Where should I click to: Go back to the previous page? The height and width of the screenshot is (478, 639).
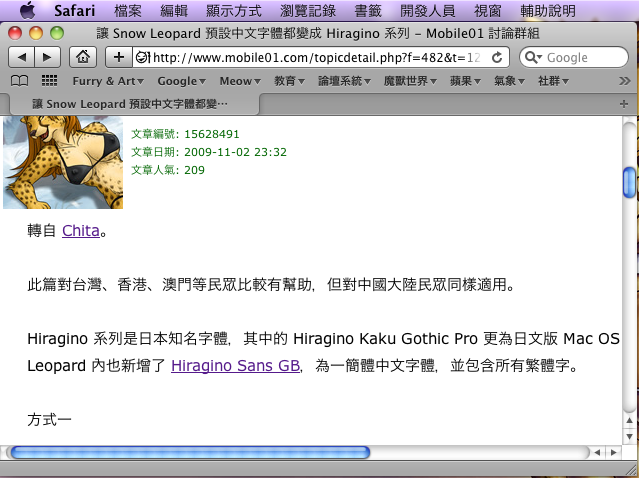tap(22, 57)
